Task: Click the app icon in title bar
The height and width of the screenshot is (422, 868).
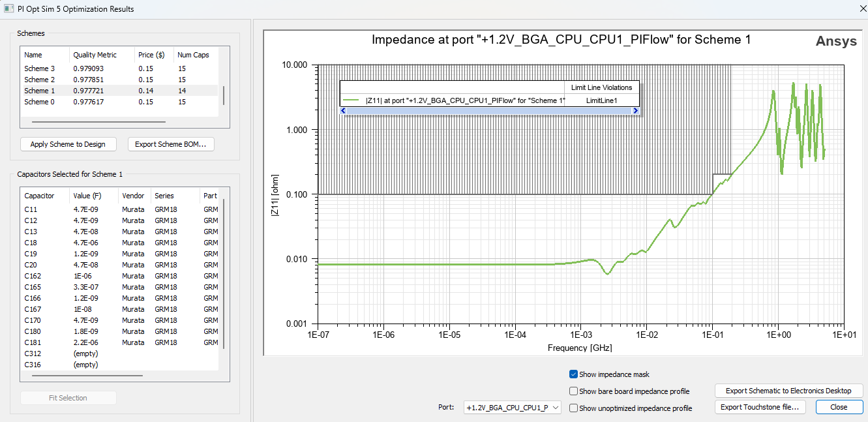Action: 9,9
